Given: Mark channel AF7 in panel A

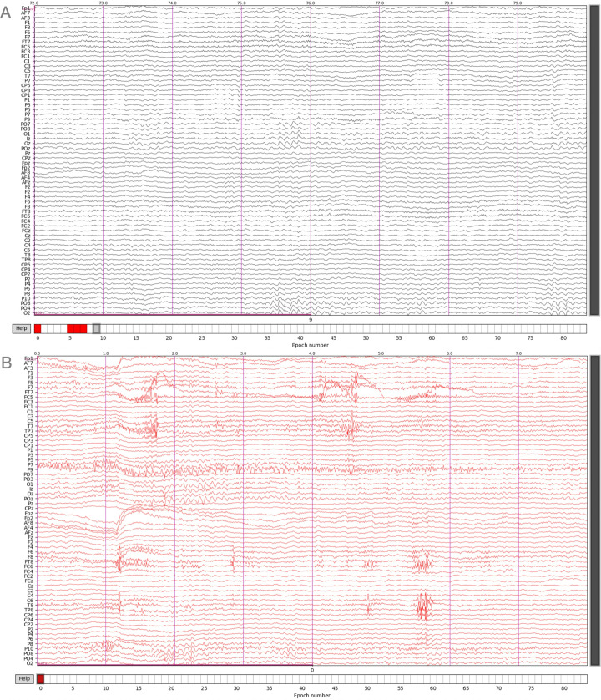Looking at the screenshot, I should click(25, 13).
